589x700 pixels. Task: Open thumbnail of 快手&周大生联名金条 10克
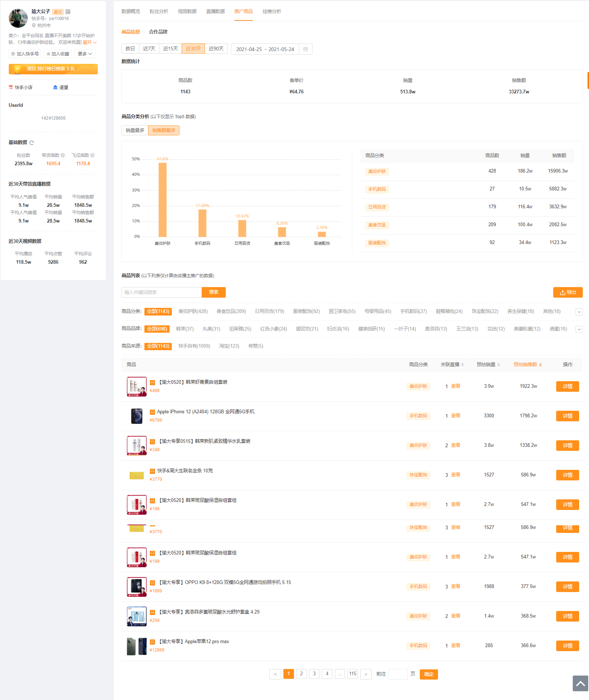click(137, 475)
